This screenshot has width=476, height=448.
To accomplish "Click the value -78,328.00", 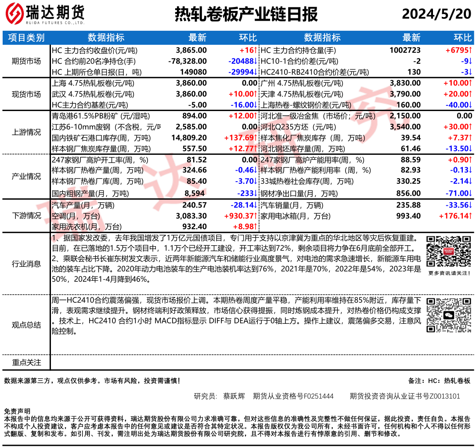I will pyautogui.click(x=188, y=61).
